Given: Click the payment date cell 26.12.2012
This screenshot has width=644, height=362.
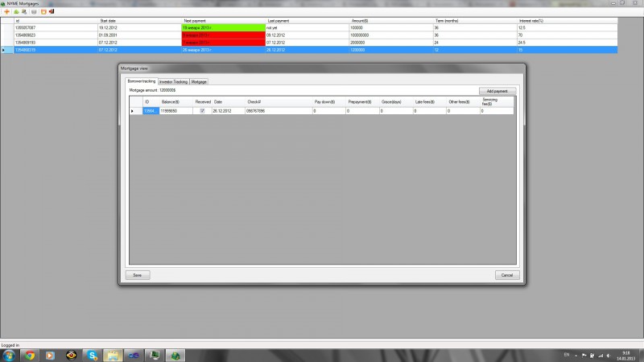Looking at the screenshot, I should click(x=229, y=111).
